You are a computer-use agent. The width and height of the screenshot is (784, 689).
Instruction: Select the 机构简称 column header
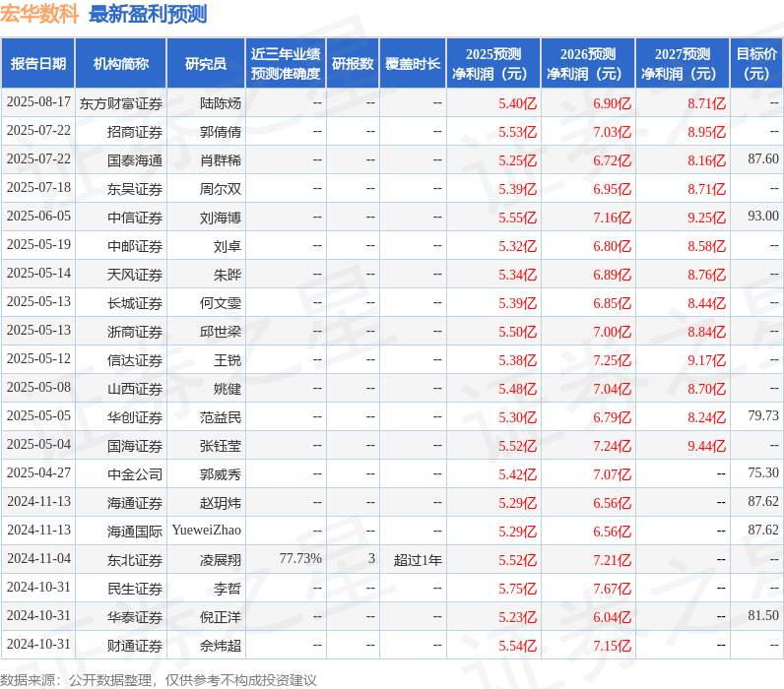(x=121, y=63)
